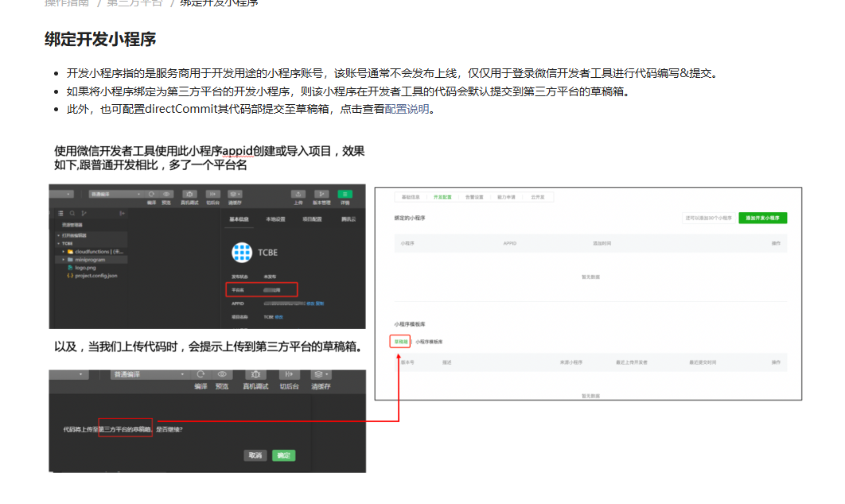Image resolution: width=845 pixels, height=504 pixels.
Task: Select the 草稿箱 tab under 小程序模板库
Action: (400, 342)
